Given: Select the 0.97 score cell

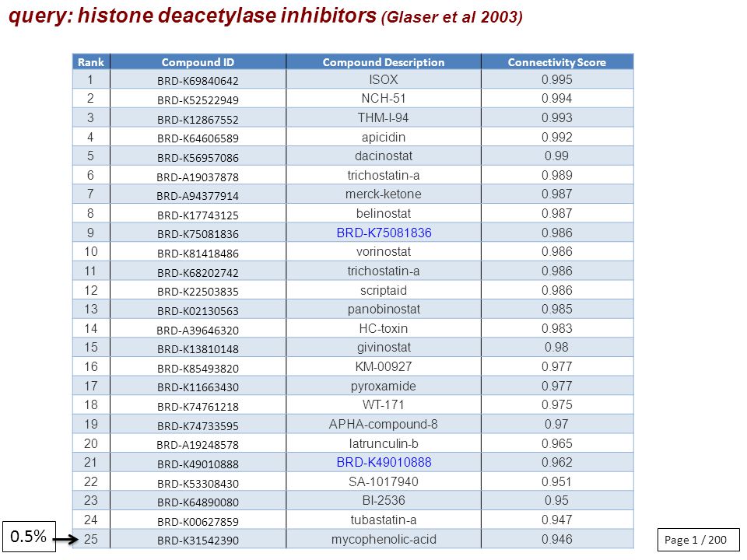Looking at the screenshot, I should point(557,424).
